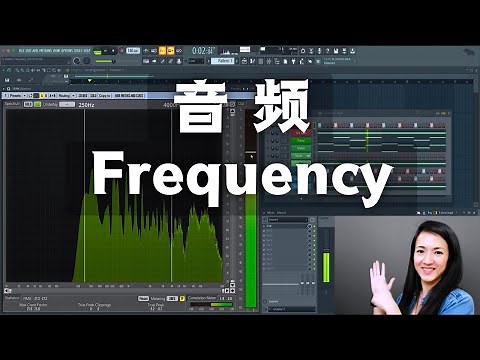Image resolution: width=480 pixels, height=360 pixels.
Task: Open mixer Output 1 dropdown
Action: click(292, 309)
